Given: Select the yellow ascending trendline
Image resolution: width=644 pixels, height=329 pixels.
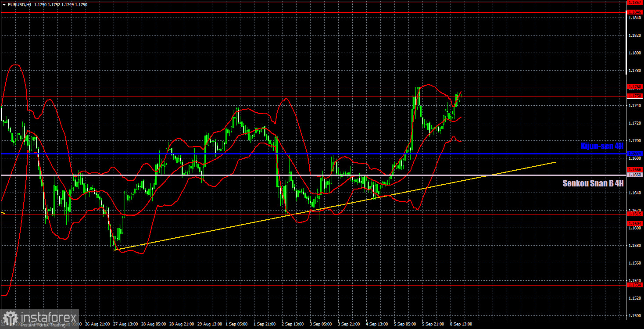Looking at the screenshot, I should point(336,206).
